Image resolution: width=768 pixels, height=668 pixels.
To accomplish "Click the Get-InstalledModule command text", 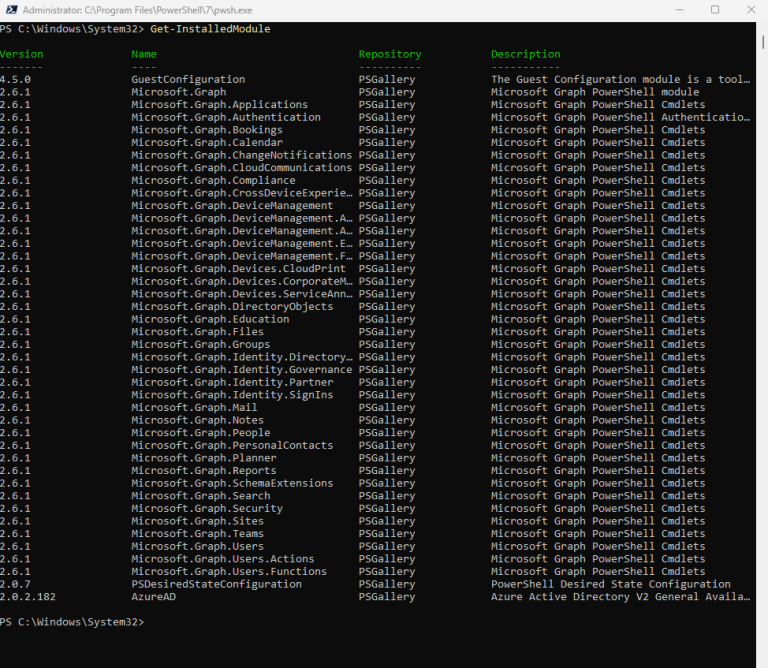I will pos(209,29).
